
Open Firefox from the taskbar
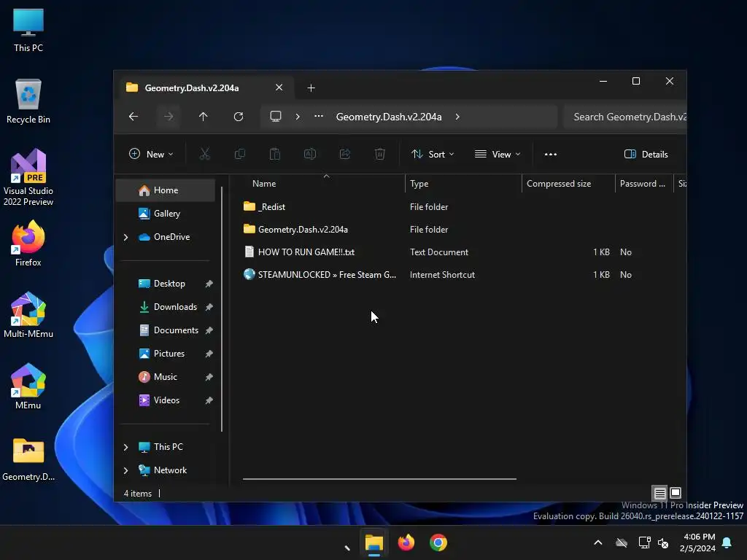(x=406, y=542)
